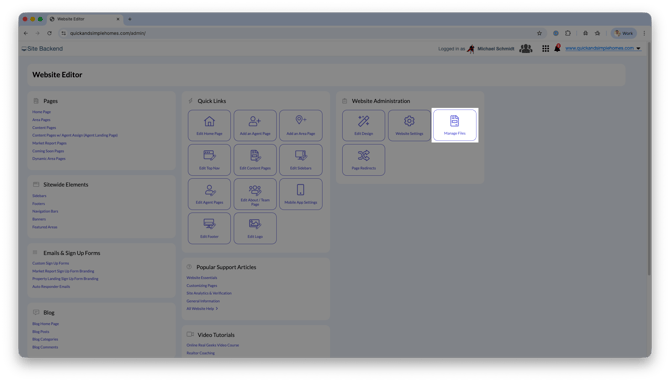This screenshot has height=382, width=670.
Task: Open the Edit Footer tile
Action: pyautogui.click(x=209, y=228)
